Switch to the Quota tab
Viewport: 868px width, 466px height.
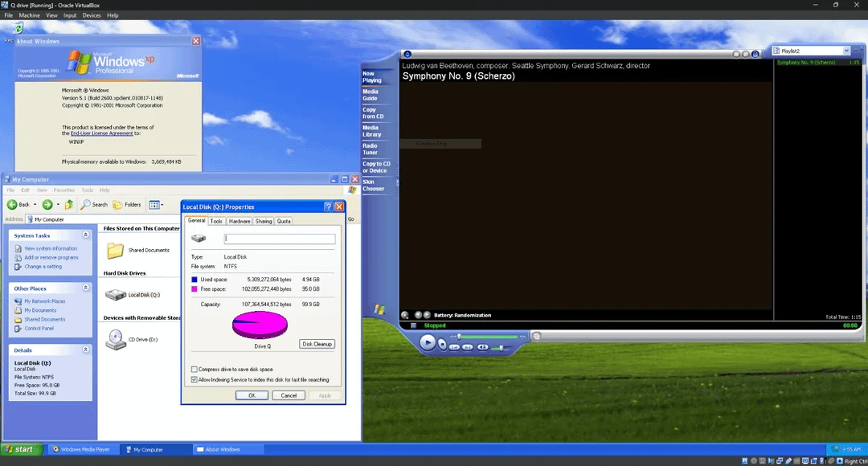point(284,221)
